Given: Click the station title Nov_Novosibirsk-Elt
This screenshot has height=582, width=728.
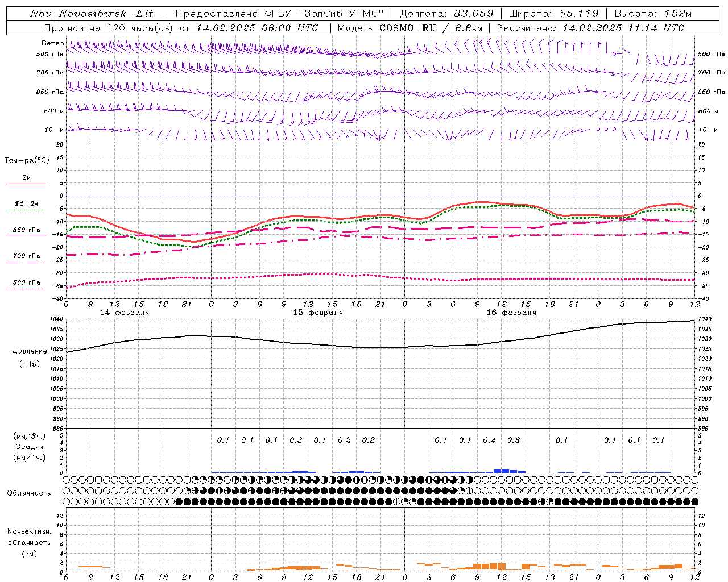Looking at the screenshot, I should coord(92,14).
